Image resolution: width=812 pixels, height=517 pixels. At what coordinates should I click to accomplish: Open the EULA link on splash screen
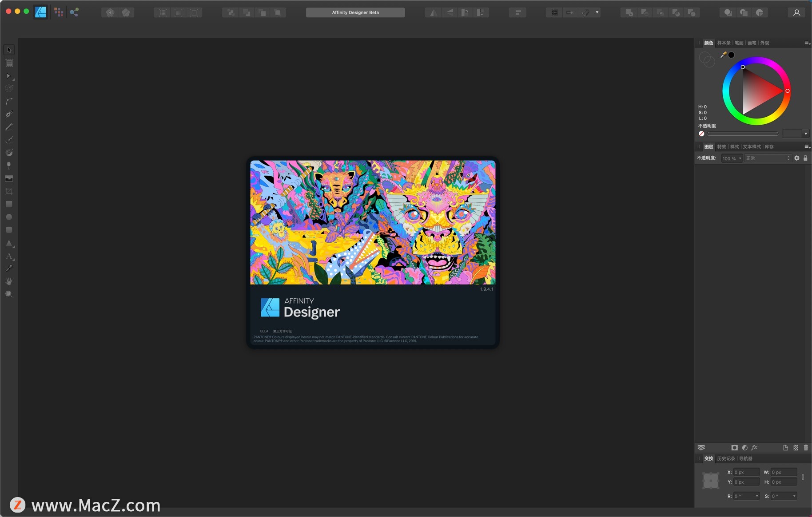coord(264,331)
